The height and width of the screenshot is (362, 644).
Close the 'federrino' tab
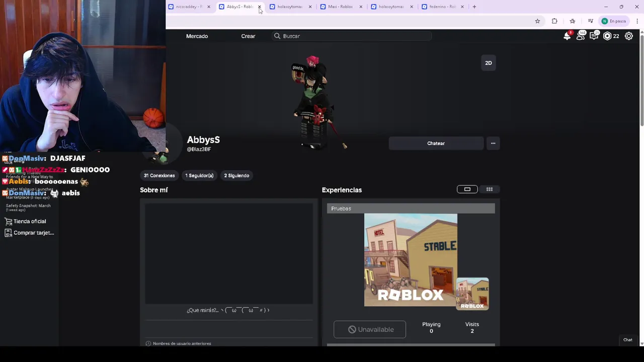(x=462, y=7)
